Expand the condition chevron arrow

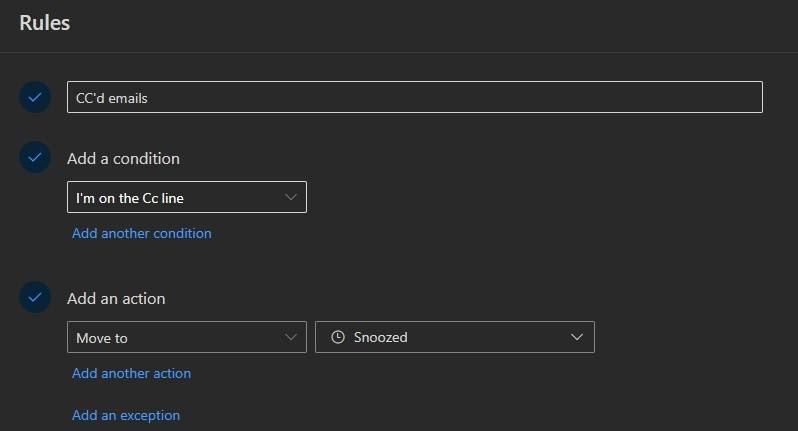291,197
